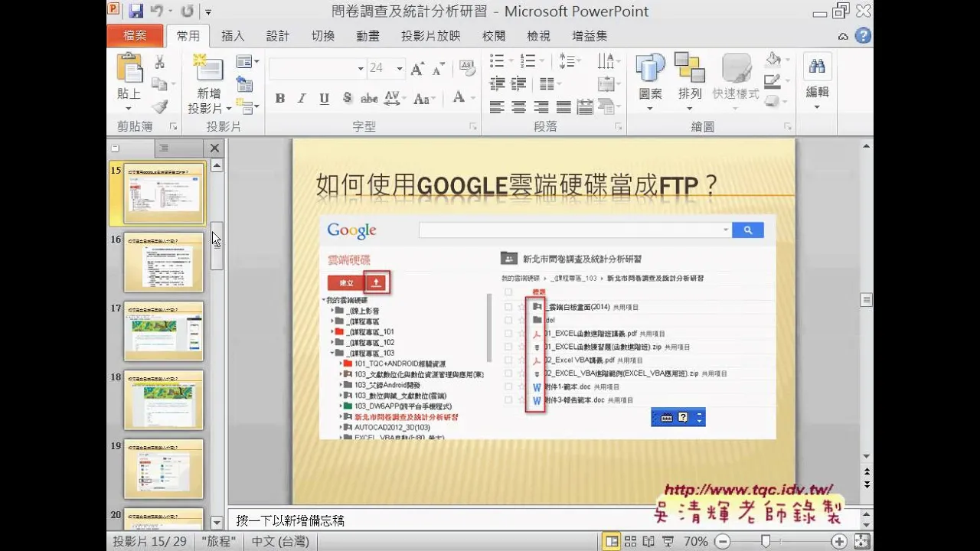Viewport: 980px width, 551px height.
Task: Open the Arrange (排列) menu
Action: pos(690,83)
